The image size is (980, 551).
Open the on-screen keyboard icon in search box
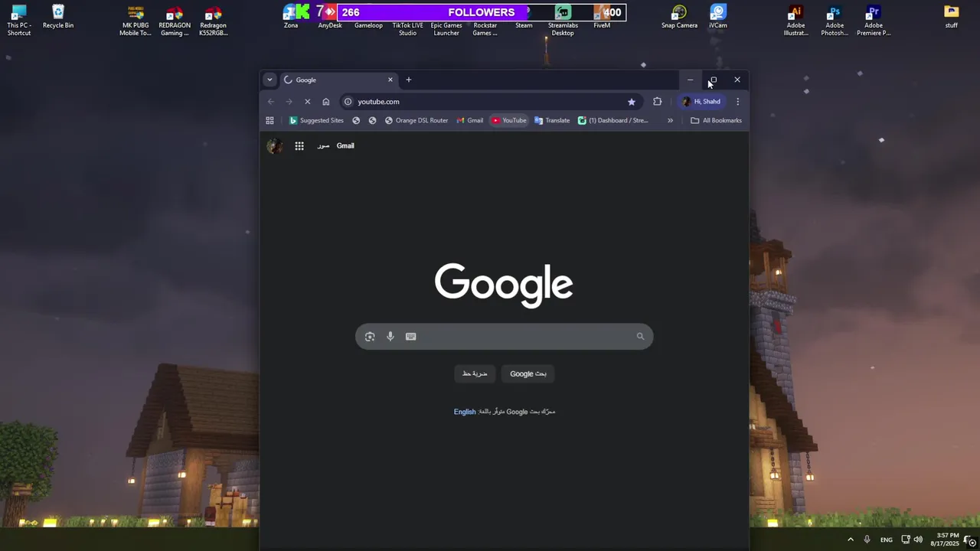(411, 337)
